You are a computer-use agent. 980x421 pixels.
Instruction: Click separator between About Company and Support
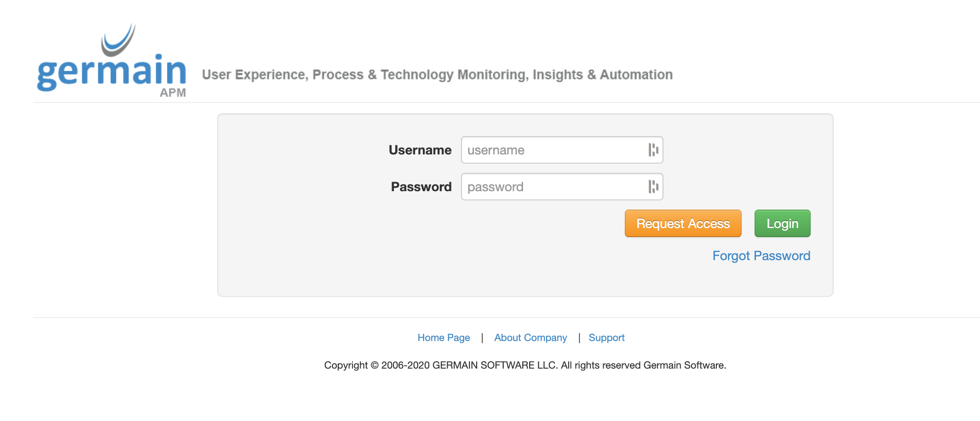click(579, 338)
